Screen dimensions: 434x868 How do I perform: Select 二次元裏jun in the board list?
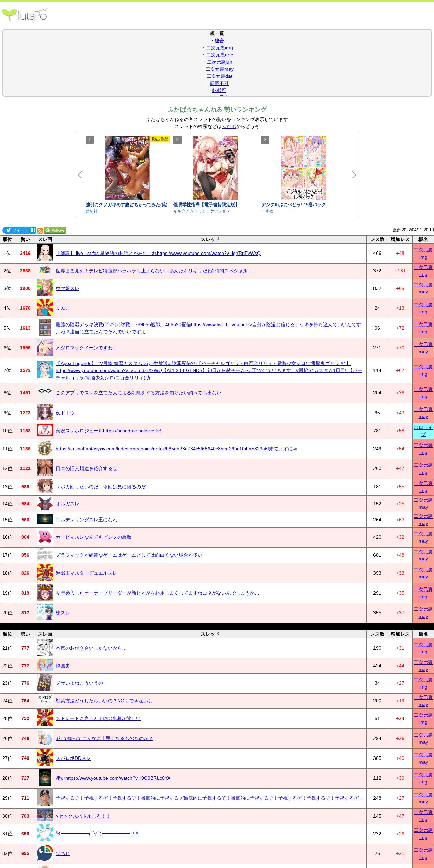pyautogui.click(x=219, y=62)
